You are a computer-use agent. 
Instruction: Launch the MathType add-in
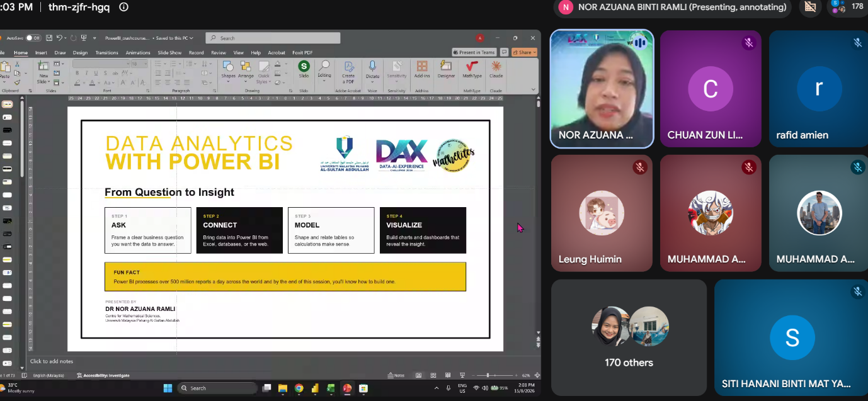pos(472,70)
